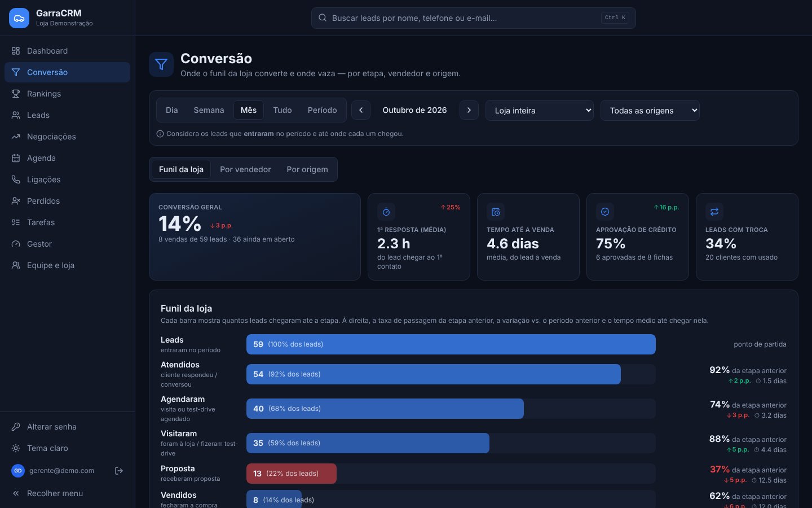Select the Semana period option
This screenshot has height=508, width=812.
[x=209, y=110]
